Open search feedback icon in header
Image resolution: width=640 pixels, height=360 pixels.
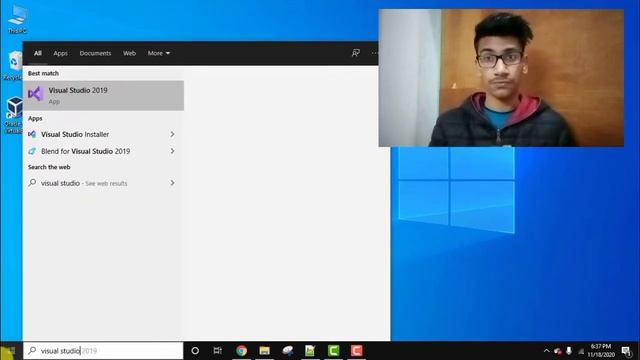pyautogui.click(x=356, y=53)
